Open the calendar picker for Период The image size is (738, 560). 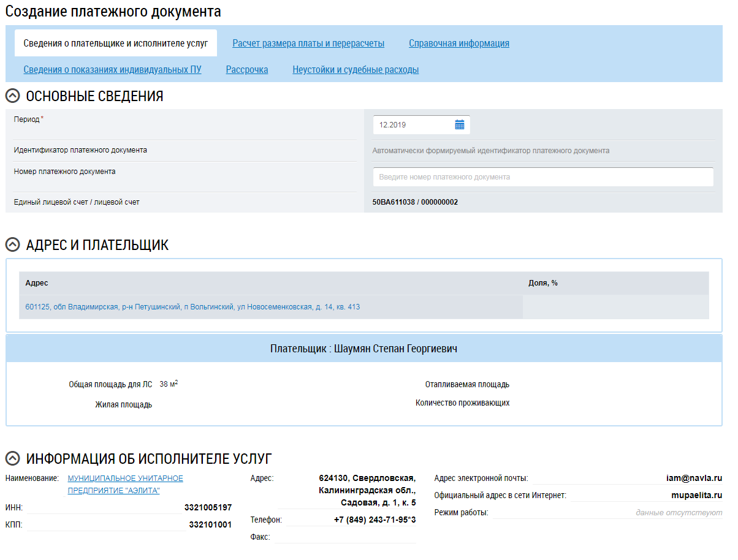[x=460, y=125]
